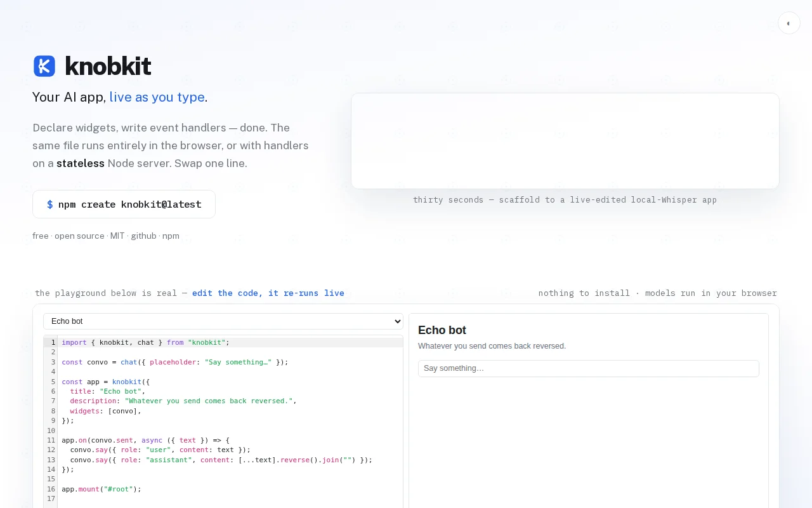Click the 'Declare widgets, write event handlers' paragraph
The image size is (812, 508).
(171, 145)
